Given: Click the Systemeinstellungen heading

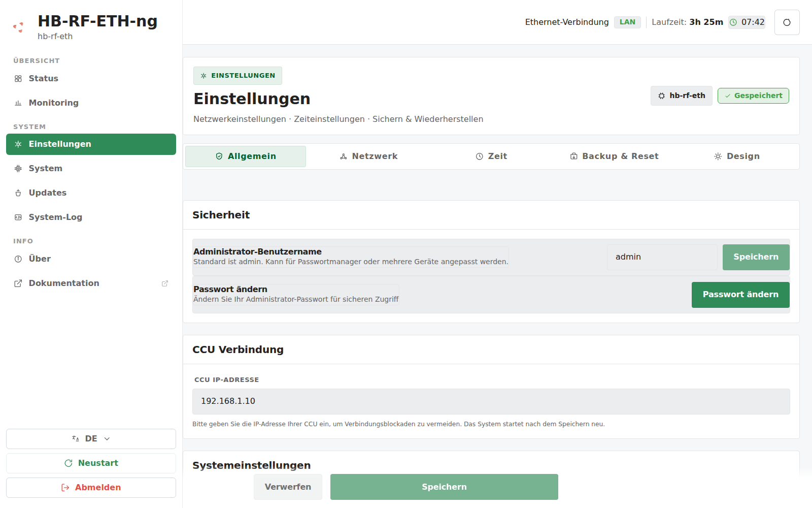Looking at the screenshot, I should point(251,465).
